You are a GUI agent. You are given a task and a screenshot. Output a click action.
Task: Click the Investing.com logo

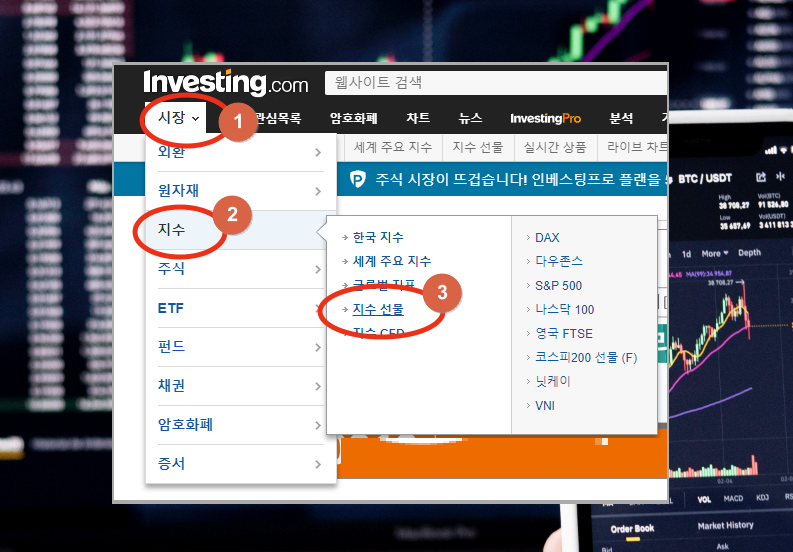click(x=226, y=82)
